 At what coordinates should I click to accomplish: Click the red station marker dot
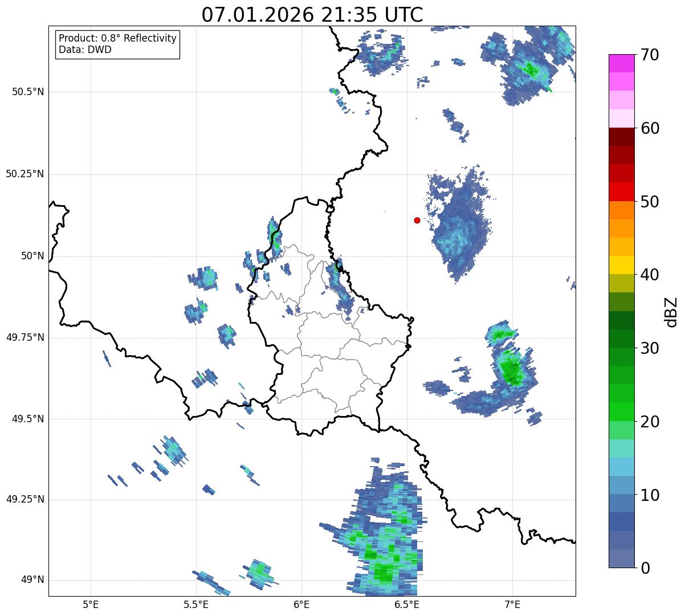pos(417,220)
